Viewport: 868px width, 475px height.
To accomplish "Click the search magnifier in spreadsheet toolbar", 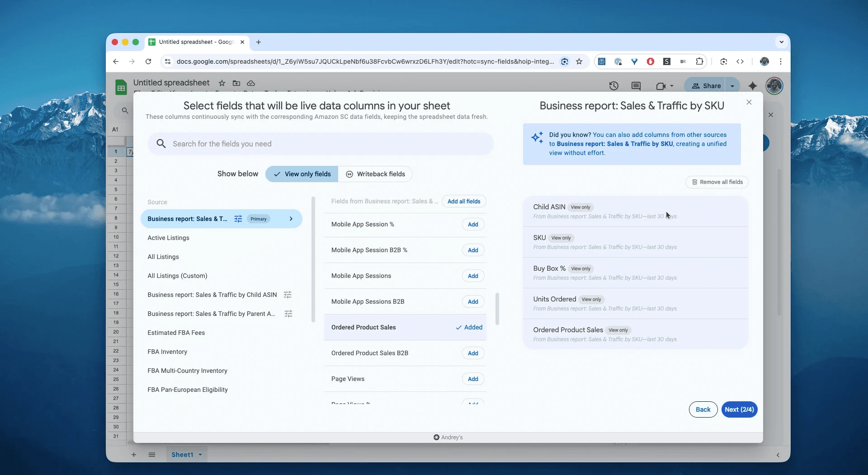I will 125,110.
